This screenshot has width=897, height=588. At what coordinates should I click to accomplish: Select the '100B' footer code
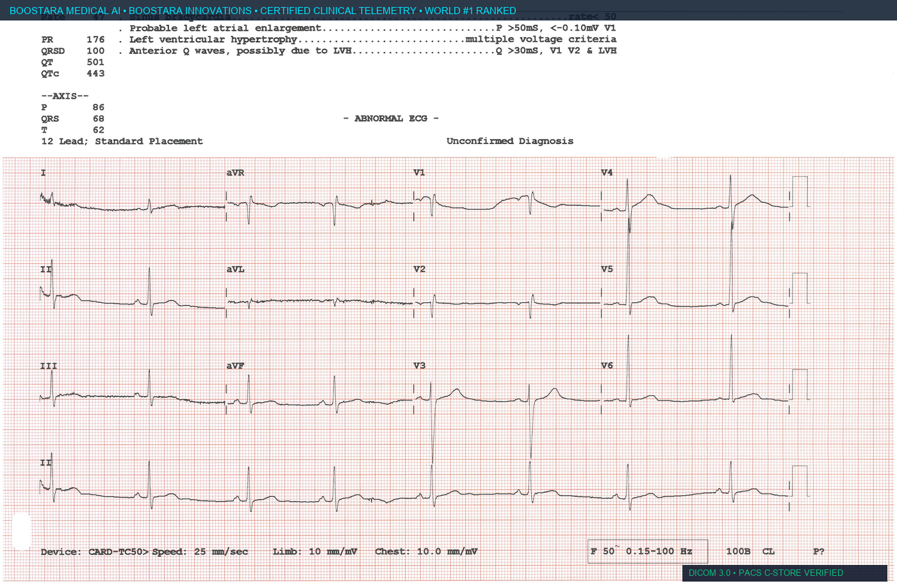(x=738, y=551)
